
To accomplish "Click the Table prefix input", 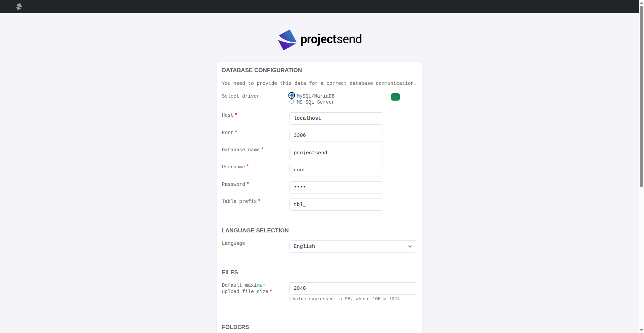I will pyautogui.click(x=336, y=205).
